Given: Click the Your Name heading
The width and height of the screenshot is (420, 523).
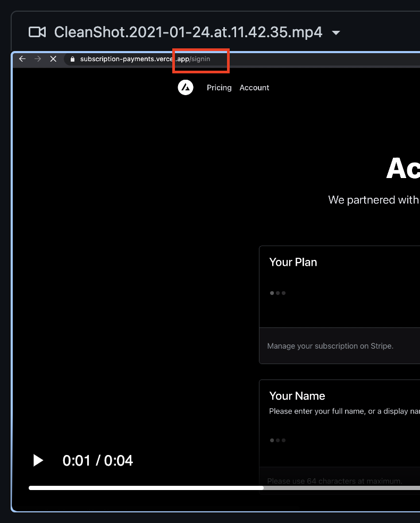Looking at the screenshot, I should tap(297, 396).
